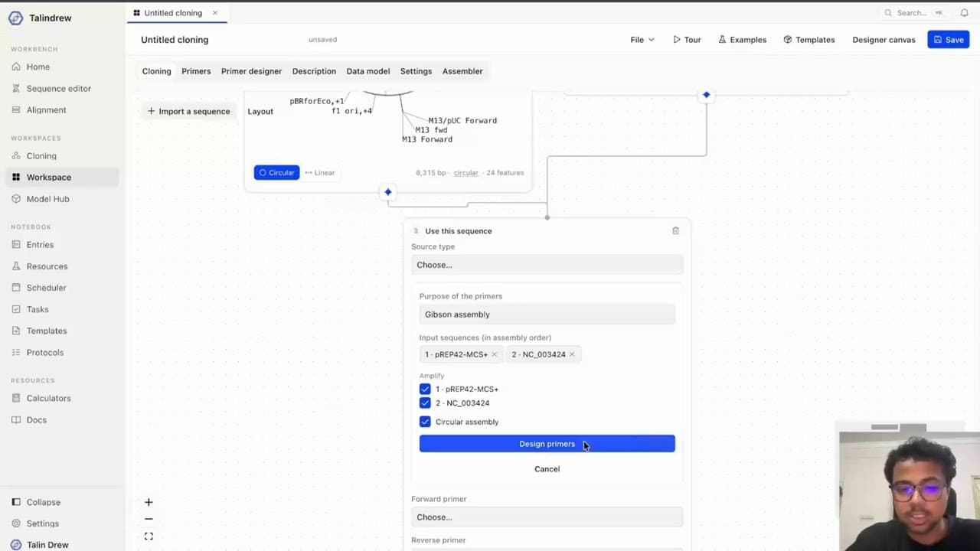Expand the File menu dropdown
Image resolution: width=980 pixels, height=551 pixels.
(x=642, y=40)
